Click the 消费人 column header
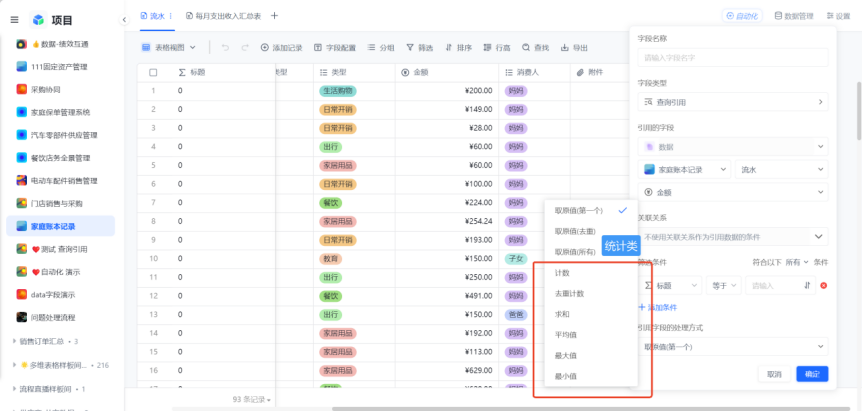The width and height of the screenshot is (862, 411). tap(534, 73)
